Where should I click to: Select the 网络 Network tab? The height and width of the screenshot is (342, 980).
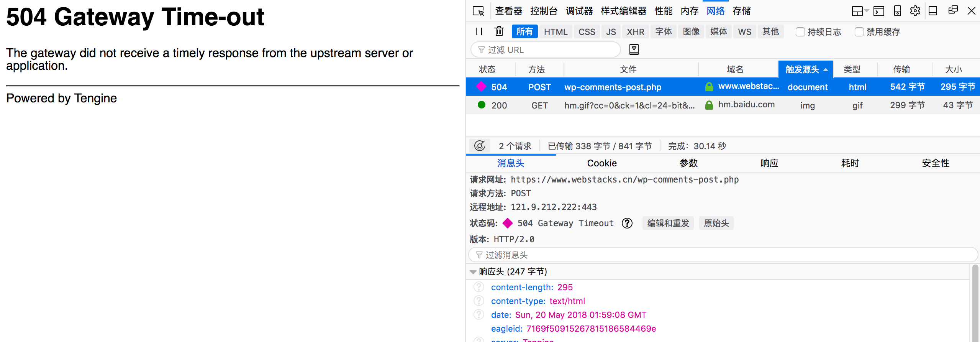pyautogui.click(x=715, y=11)
